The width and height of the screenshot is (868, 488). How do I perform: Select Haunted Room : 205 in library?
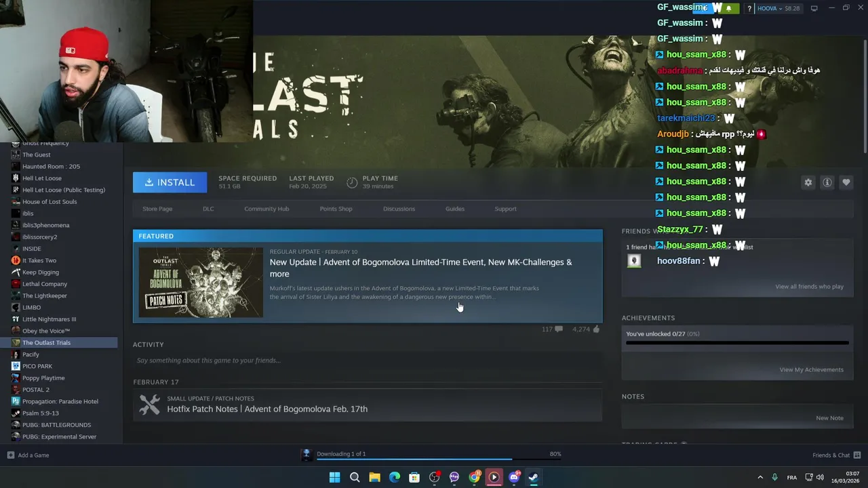pos(51,166)
